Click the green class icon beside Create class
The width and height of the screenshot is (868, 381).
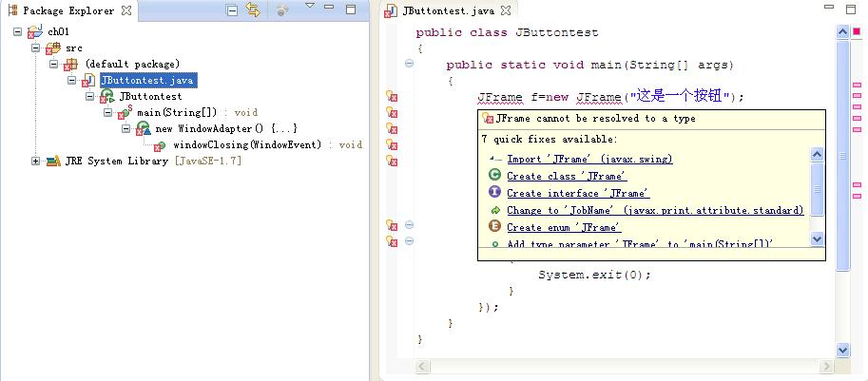[495, 175]
